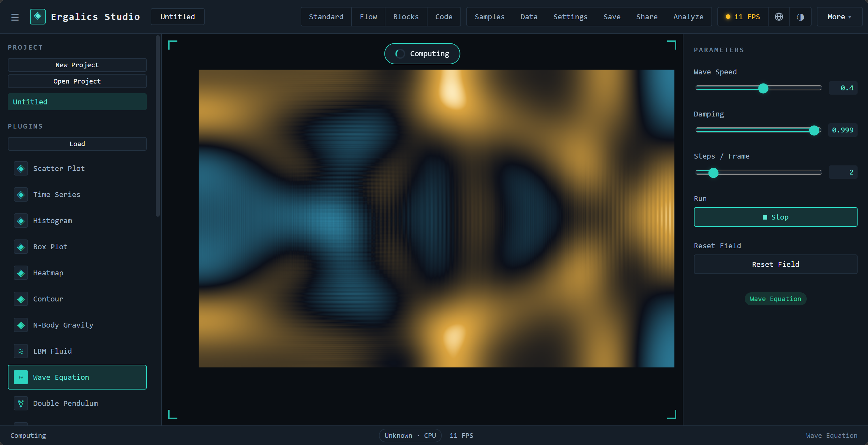This screenshot has width=868, height=445.
Task: Click the Load plugin button
Action: 77,144
